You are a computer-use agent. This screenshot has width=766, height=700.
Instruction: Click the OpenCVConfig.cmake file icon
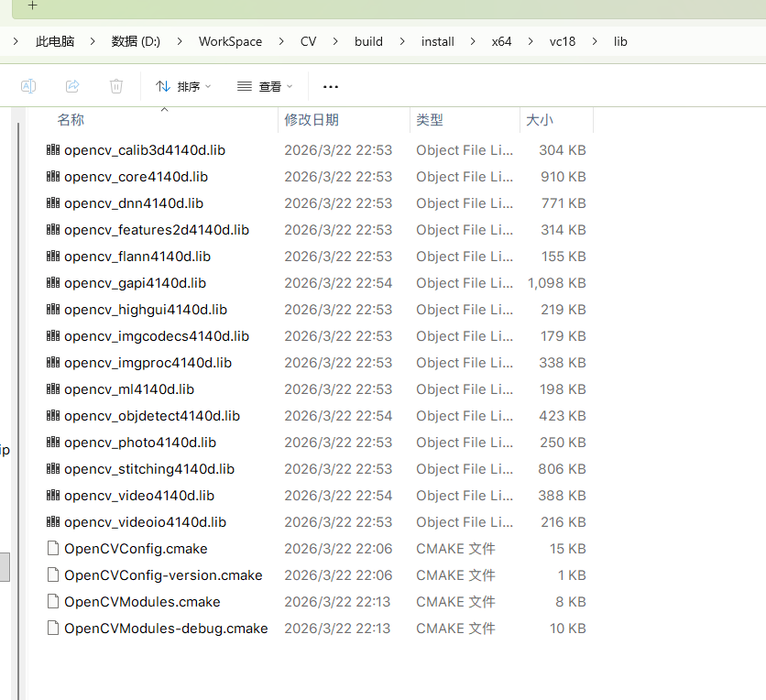(x=53, y=549)
